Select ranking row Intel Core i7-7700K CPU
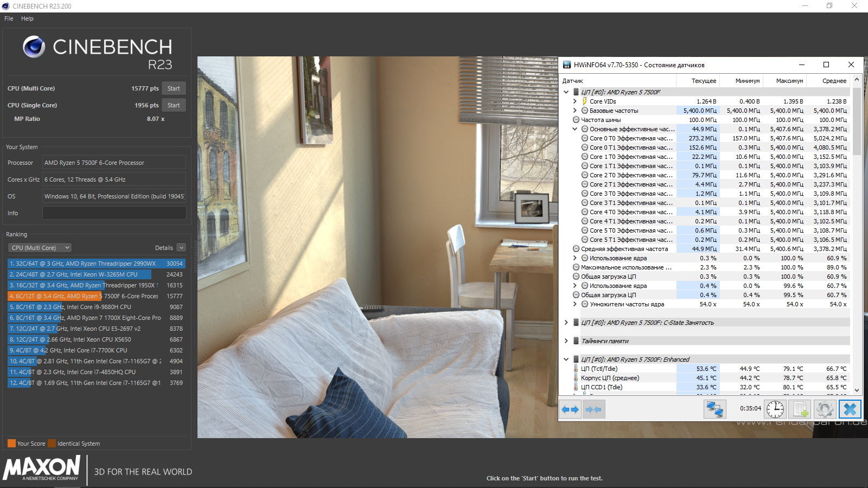Screen dimensions: 868x488 (96, 350)
